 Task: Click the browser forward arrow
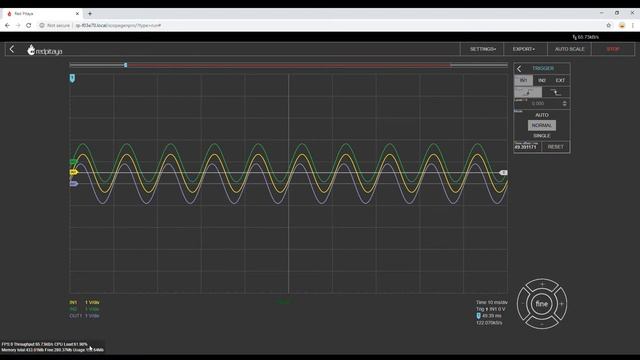pyautogui.click(x=18, y=25)
